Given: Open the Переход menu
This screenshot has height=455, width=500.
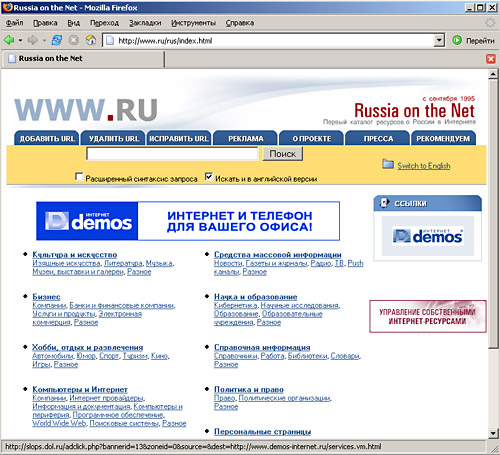Looking at the screenshot, I should click(x=104, y=23).
